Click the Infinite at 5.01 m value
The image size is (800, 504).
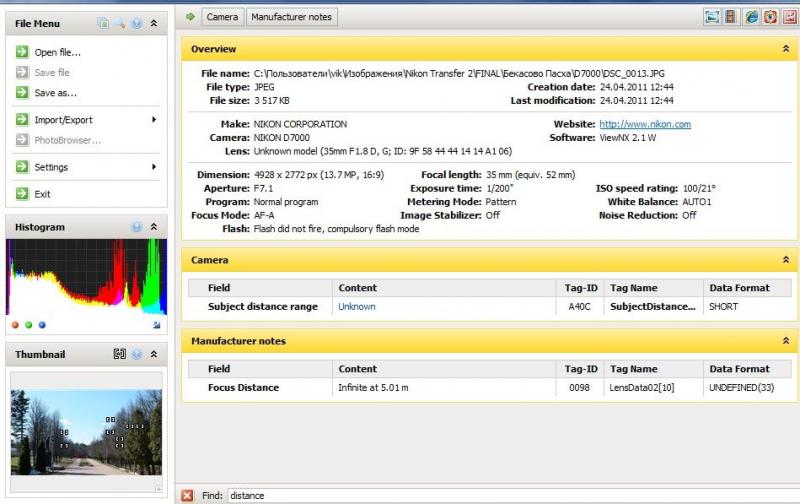click(373, 388)
